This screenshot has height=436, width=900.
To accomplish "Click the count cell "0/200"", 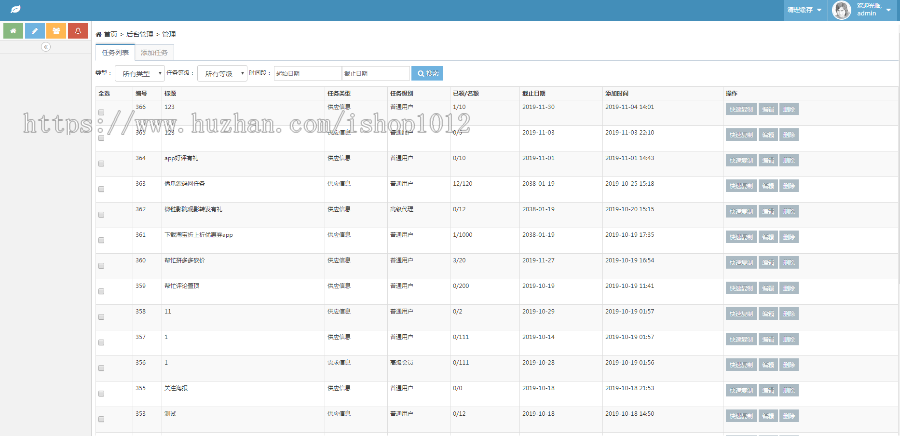I will 462,286.
